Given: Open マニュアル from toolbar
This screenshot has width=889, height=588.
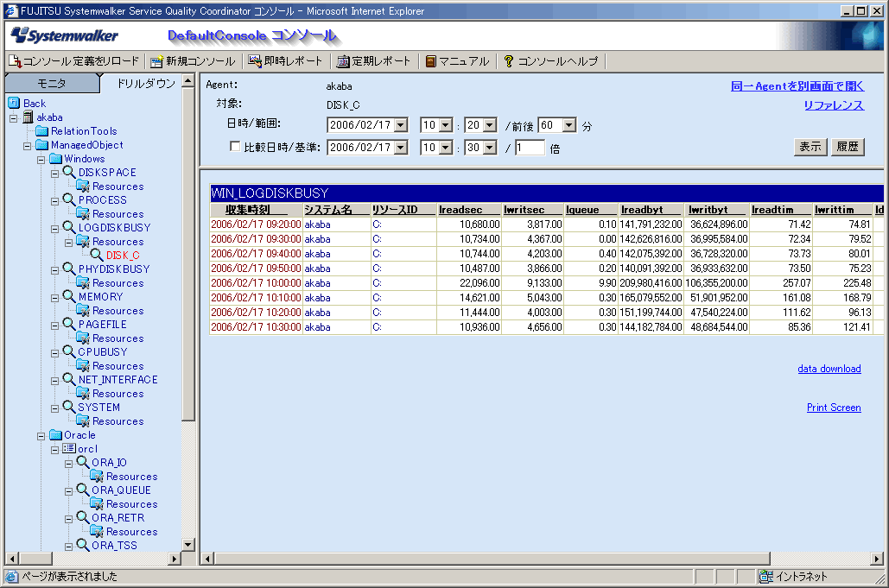Looking at the screenshot, I should tap(458, 61).
